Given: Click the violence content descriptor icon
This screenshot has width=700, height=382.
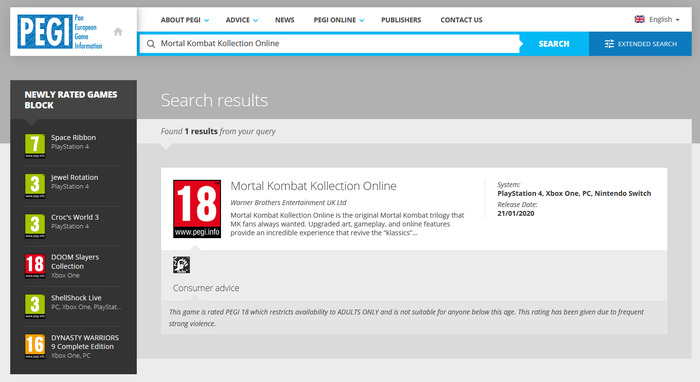Looking at the screenshot, I should tap(181, 265).
